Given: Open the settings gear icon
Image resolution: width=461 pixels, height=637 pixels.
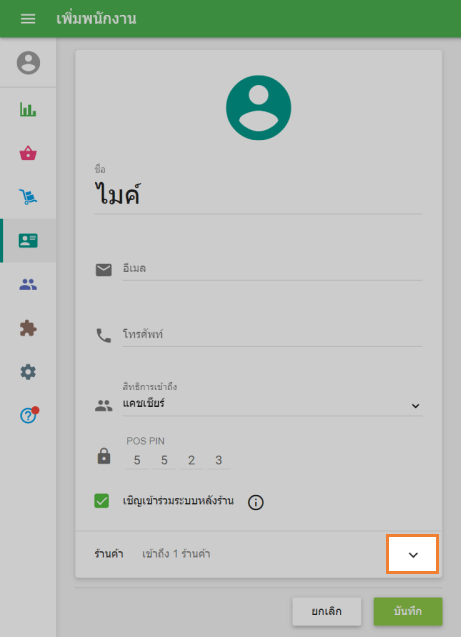Looking at the screenshot, I should point(28,372).
